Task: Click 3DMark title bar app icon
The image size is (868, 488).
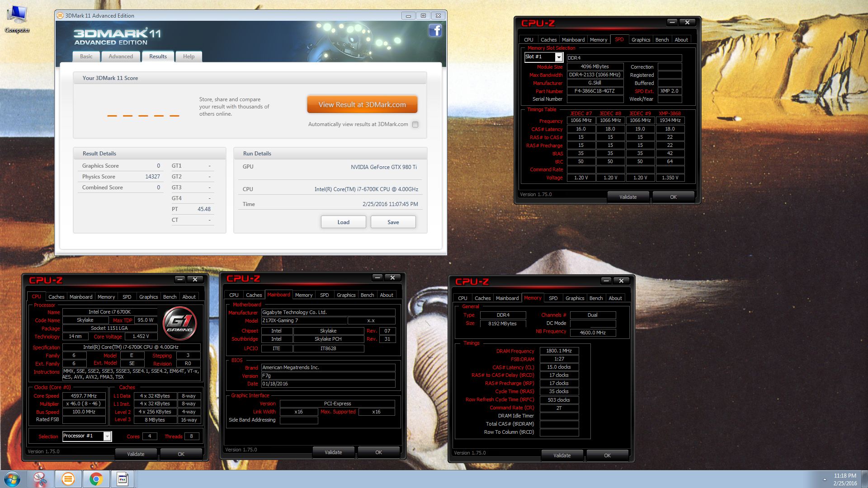Action: click(x=60, y=15)
